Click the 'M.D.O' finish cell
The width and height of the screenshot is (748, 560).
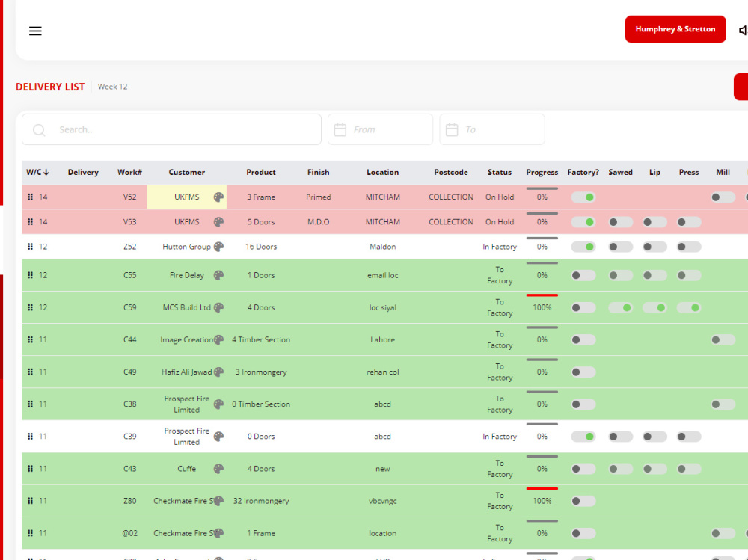[x=318, y=222]
